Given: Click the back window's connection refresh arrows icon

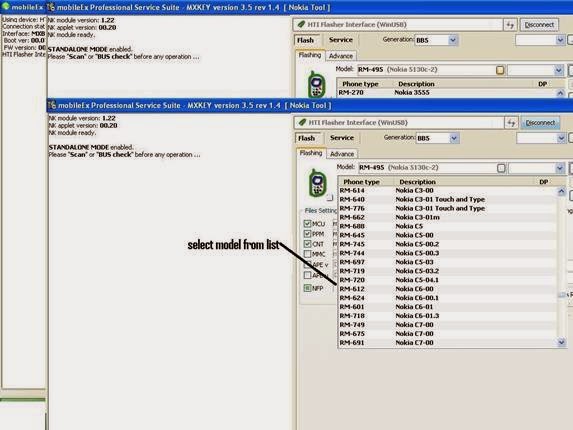Looking at the screenshot, I should coord(510,25).
